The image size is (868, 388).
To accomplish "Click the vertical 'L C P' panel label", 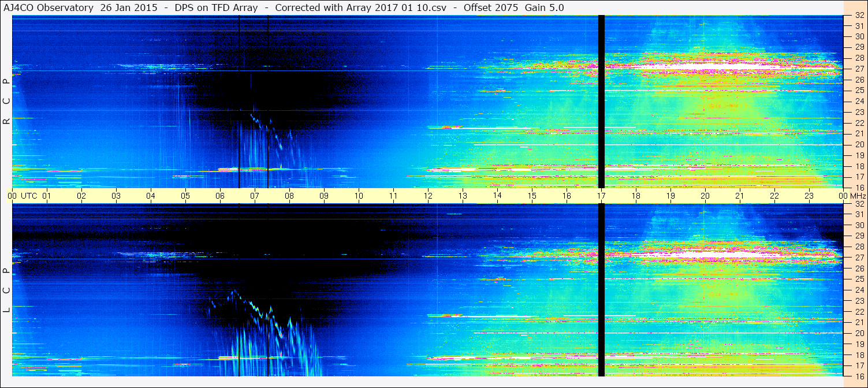I will (x=6, y=290).
